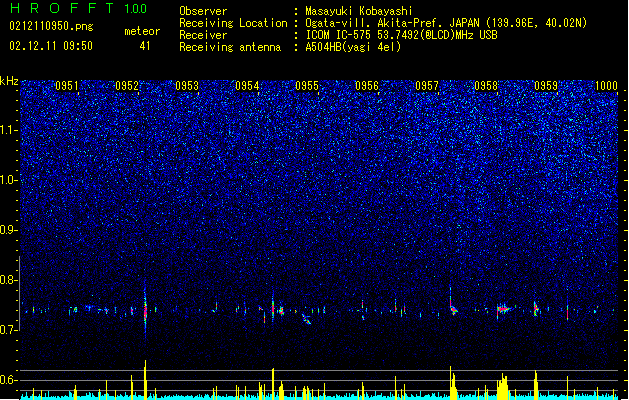Click the 0959 time marker
The height and width of the screenshot is (400, 629).
(546, 86)
